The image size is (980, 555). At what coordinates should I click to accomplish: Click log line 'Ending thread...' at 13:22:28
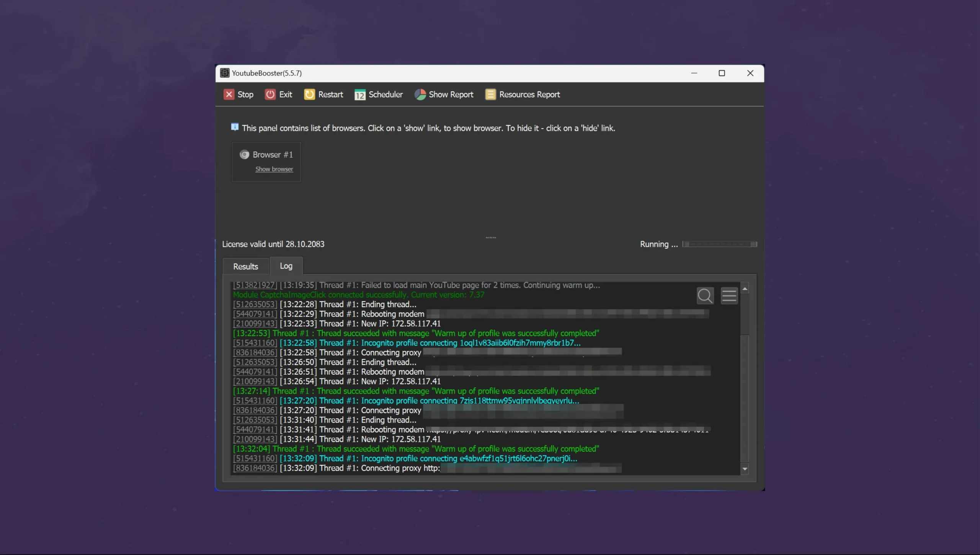(x=325, y=305)
